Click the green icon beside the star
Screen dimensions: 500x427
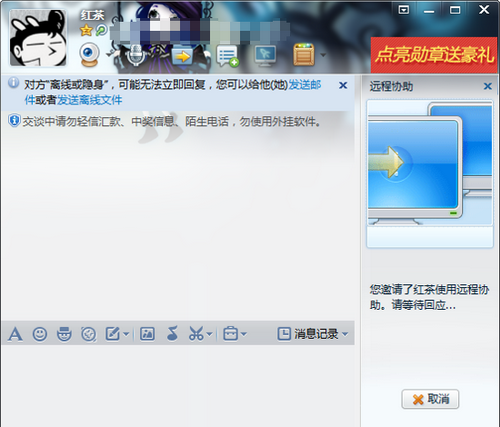(101, 30)
